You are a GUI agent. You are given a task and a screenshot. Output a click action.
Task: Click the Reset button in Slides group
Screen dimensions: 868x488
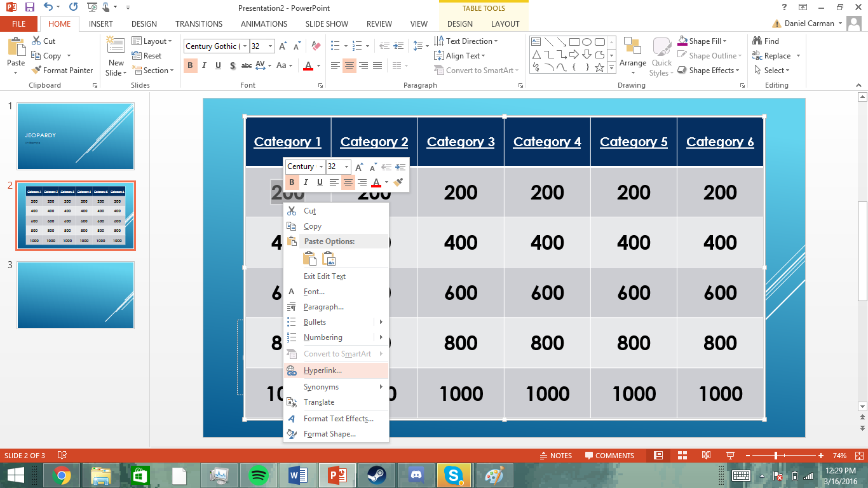(147, 56)
